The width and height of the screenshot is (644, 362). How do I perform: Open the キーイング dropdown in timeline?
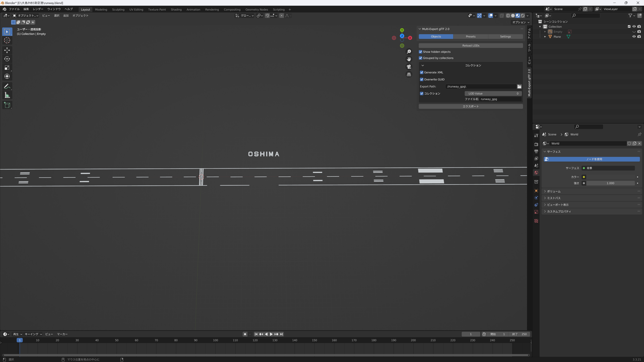(x=33, y=334)
